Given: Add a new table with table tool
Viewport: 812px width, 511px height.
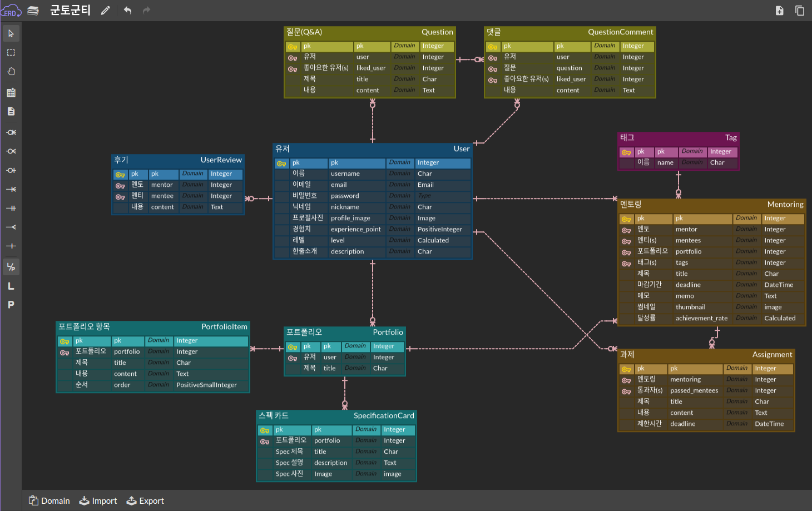Looking at the screenshot, I should tap(11, 92).
